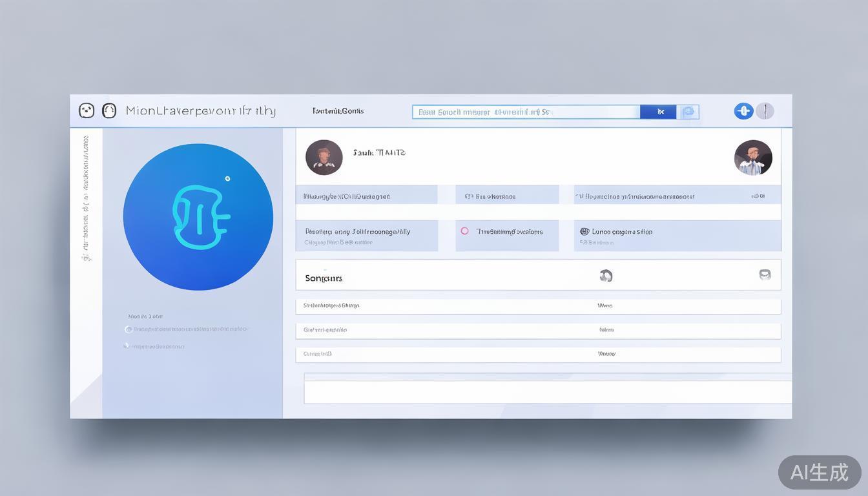Open the left profile avatar photo
This screenshot has width=868, height=496.
click(x=324, y=157)
